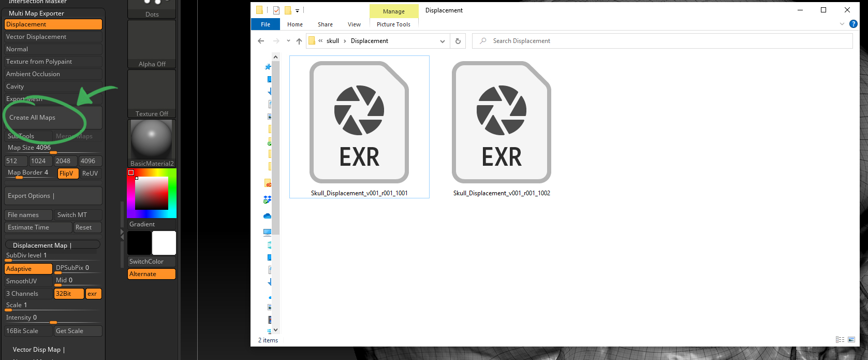Viewport: 868px width, 360px height.
Task: Go up one folder level
Action: 299,41
